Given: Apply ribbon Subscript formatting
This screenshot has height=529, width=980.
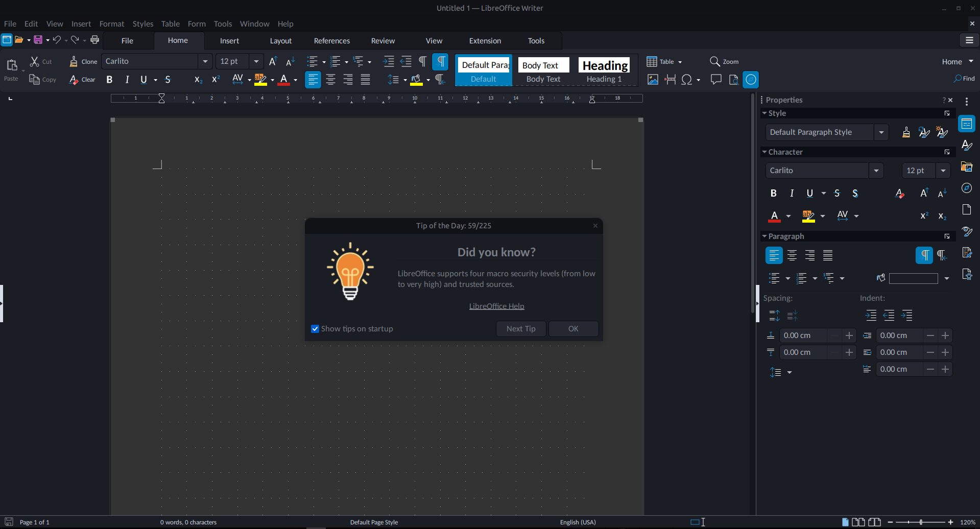Looking at the screenshot, I should coord(198,80).
